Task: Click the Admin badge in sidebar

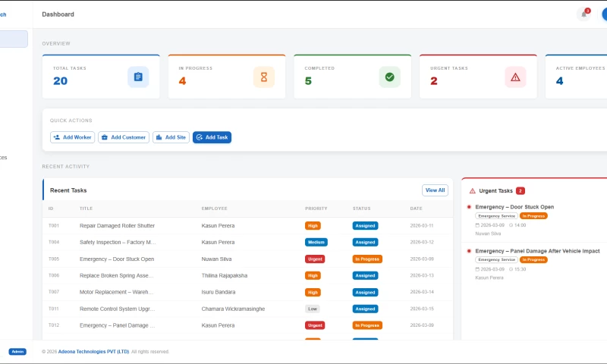Action: [17, 352]
